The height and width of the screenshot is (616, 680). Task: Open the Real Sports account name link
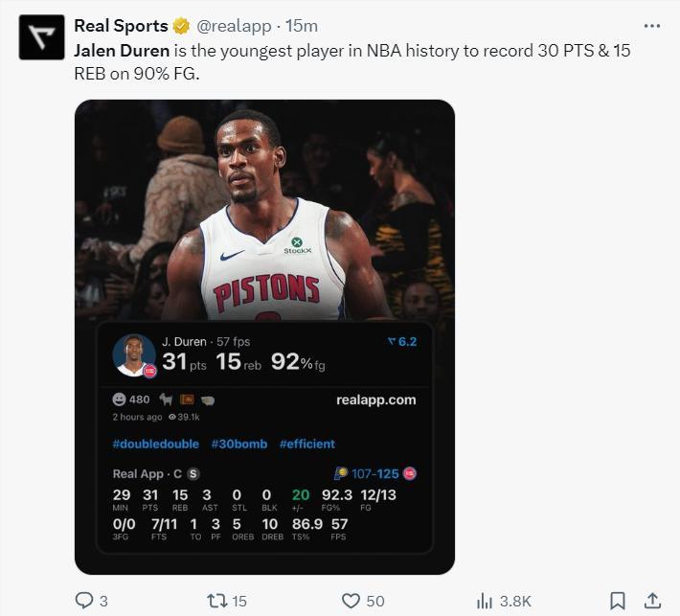click(120, 27)
